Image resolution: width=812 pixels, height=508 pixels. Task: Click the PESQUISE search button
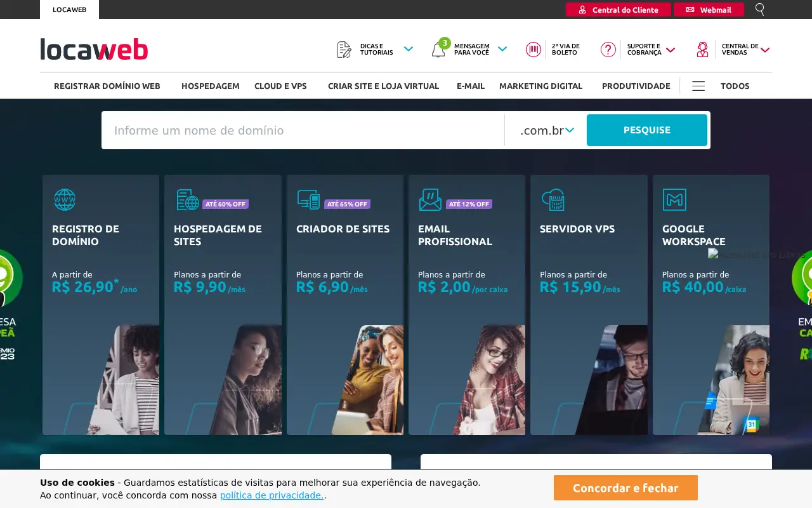point(647,130)
